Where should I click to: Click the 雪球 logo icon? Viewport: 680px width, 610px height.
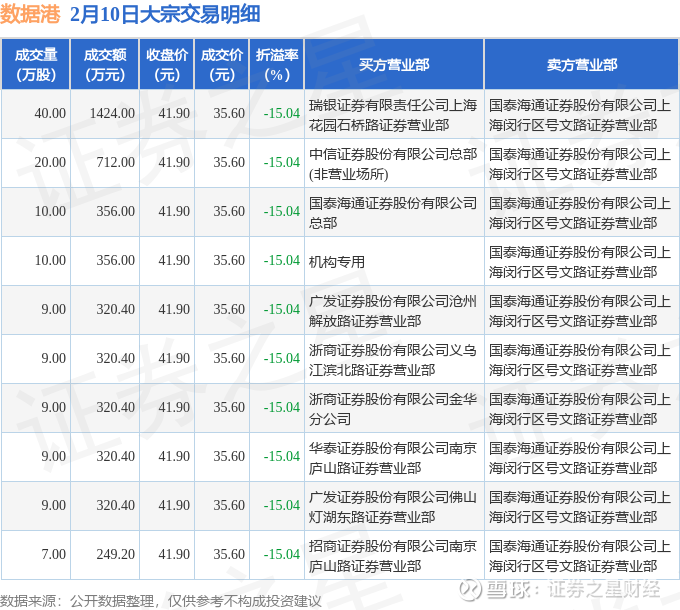[x=471, y=590]
